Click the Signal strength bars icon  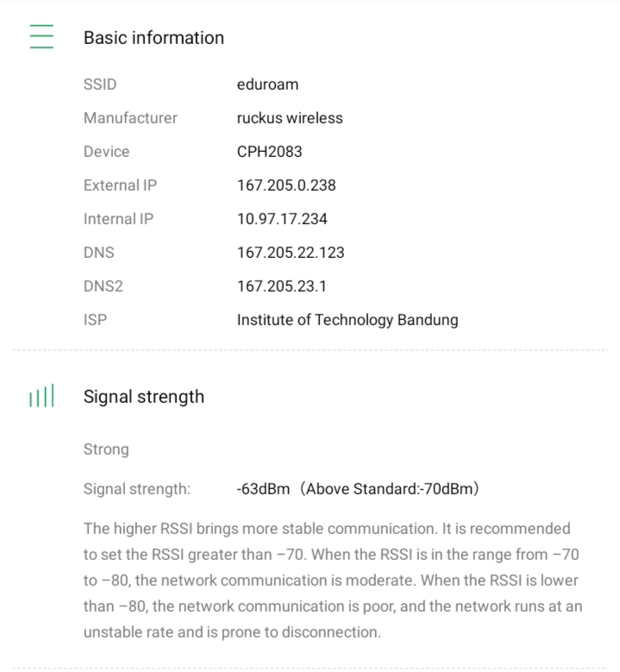coord(41,397)
